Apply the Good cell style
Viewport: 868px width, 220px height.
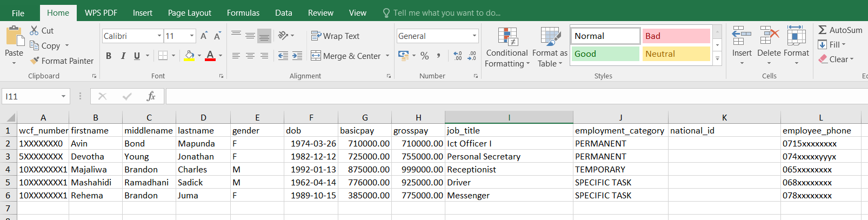coord(605,54)
